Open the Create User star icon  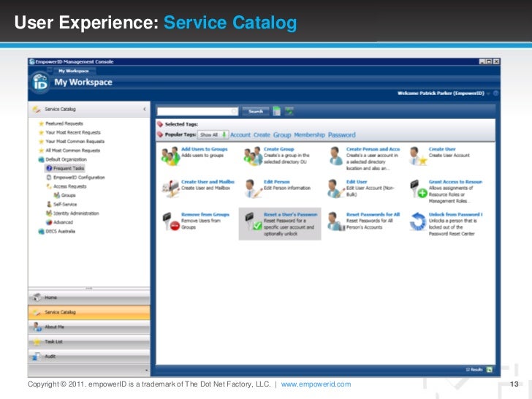coord(418,156)
